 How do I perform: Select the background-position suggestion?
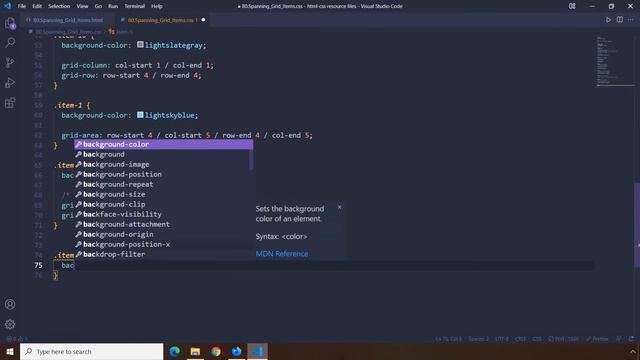point(163,174)
